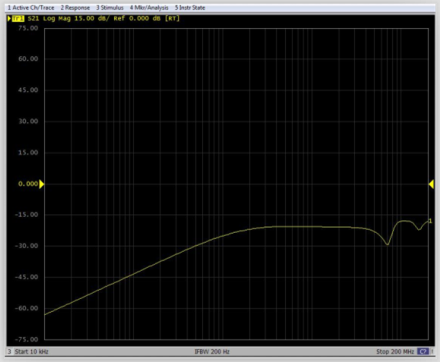
Task: Open the Active Ch/Trace menu
Action: click(x=31, y=8)
